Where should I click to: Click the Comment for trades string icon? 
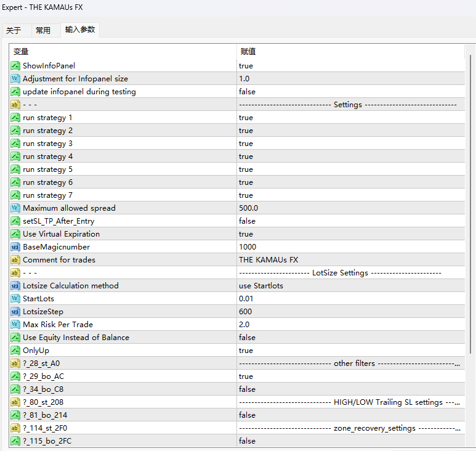15,260
